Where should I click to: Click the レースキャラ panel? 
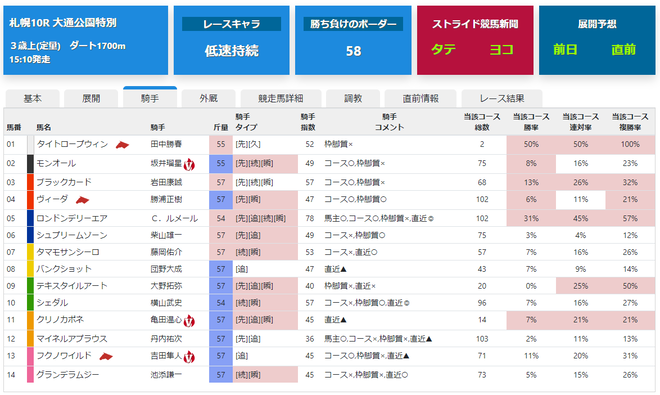coord(232,40)
